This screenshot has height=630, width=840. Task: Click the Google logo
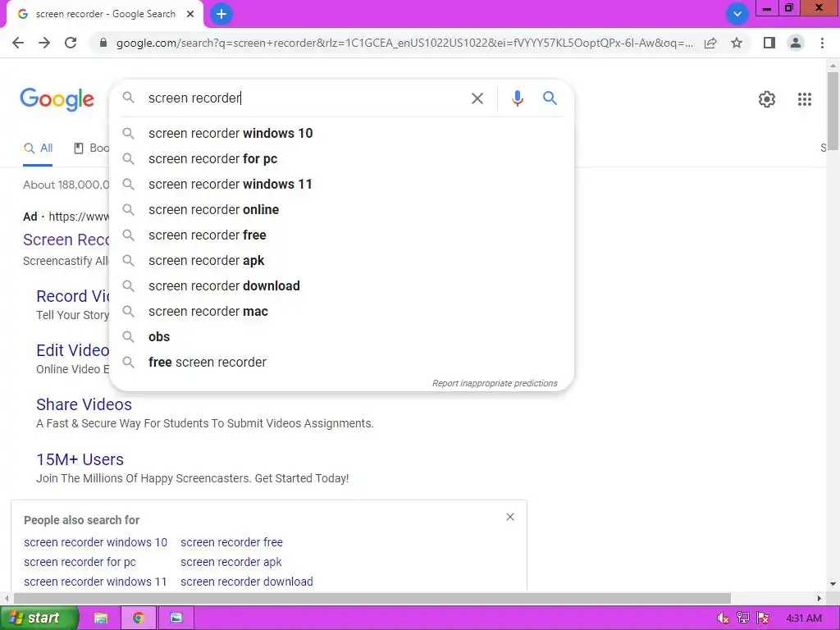57,99
